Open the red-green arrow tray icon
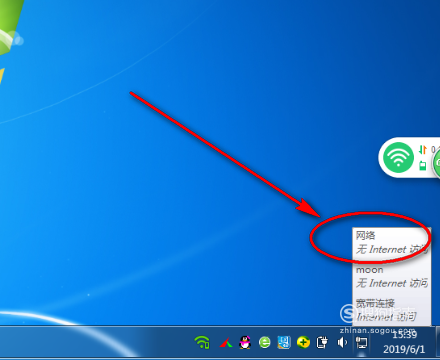Viewport: 440px width, 360px height. [226, 342]
